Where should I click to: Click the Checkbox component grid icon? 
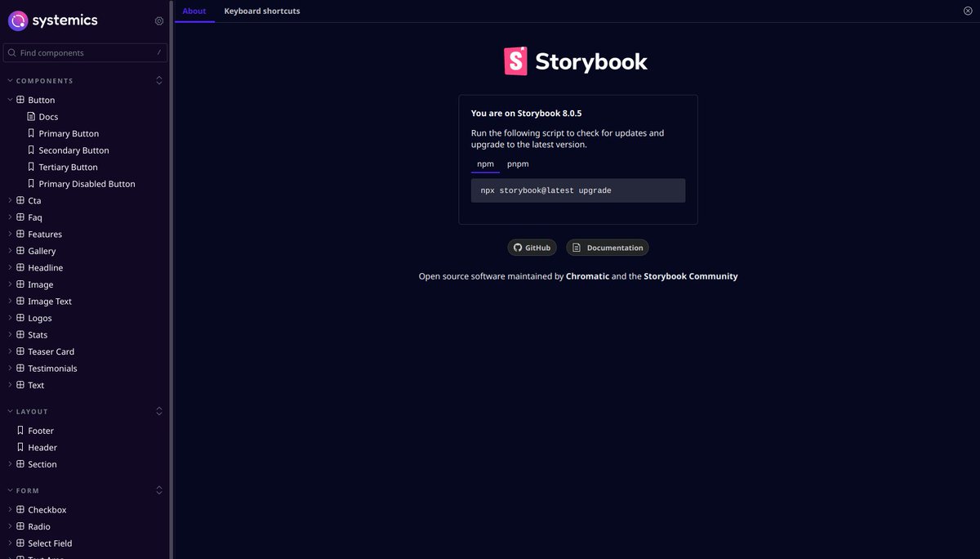coord(20,510)
